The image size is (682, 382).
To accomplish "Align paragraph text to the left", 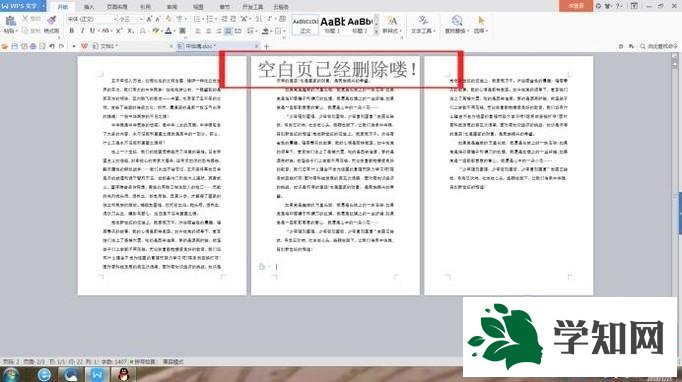I will 198,31.
